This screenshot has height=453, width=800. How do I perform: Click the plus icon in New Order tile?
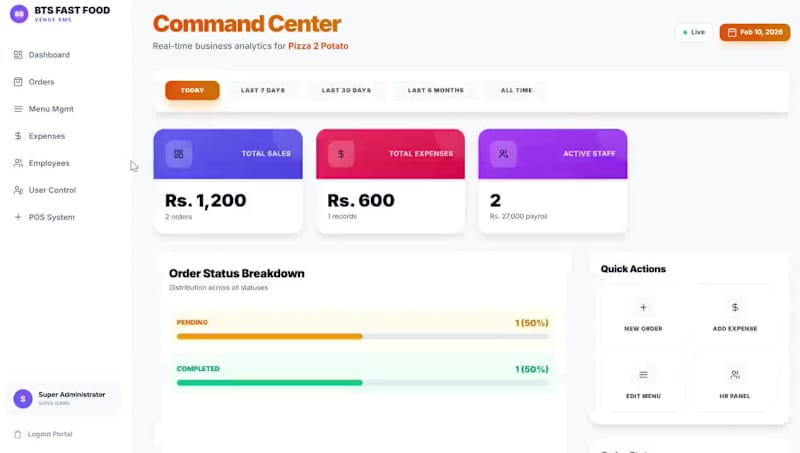pyautogui.click(x=643, y=308)
